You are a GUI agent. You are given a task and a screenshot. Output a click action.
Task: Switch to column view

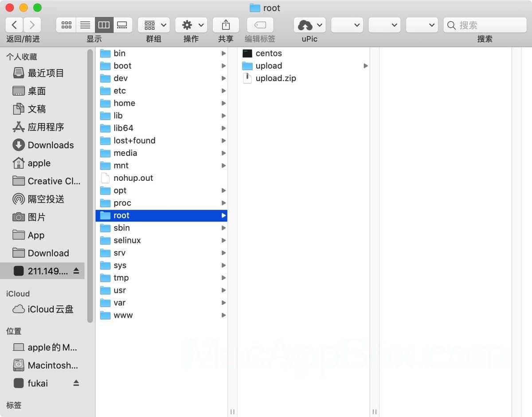(104, 25)
